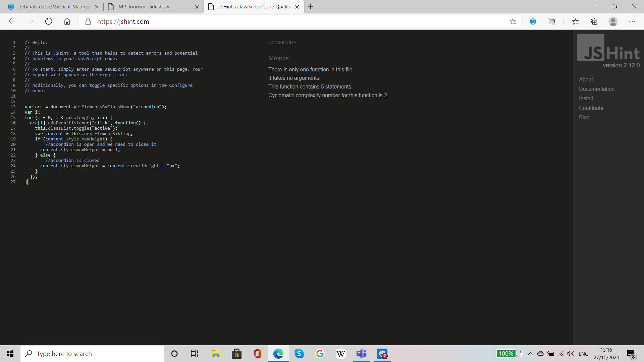The image size is (644, 362).
Task: Show hidden system tray icons chevron
Action: (531, 354)
